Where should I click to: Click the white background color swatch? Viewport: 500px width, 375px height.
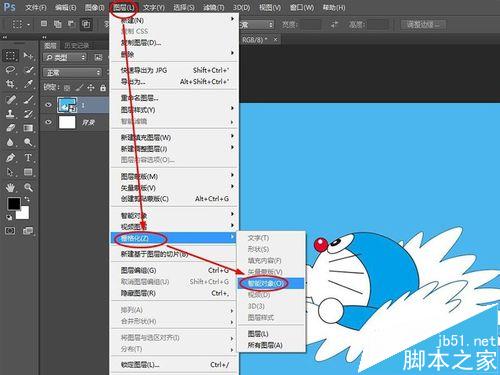[24, 214]
